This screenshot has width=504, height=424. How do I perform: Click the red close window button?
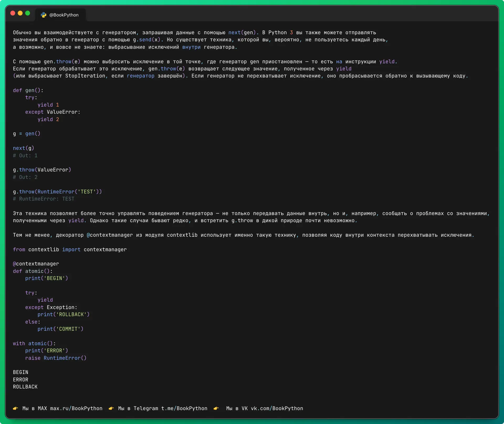tap(13, 13)
